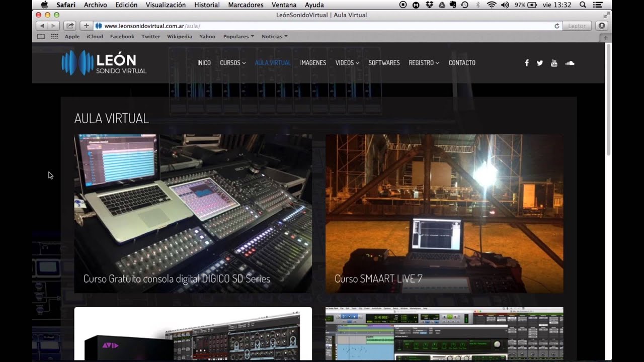The image size is (644, 362).
Task: Open the Twitter social icon in header
Action: [540, 63]
